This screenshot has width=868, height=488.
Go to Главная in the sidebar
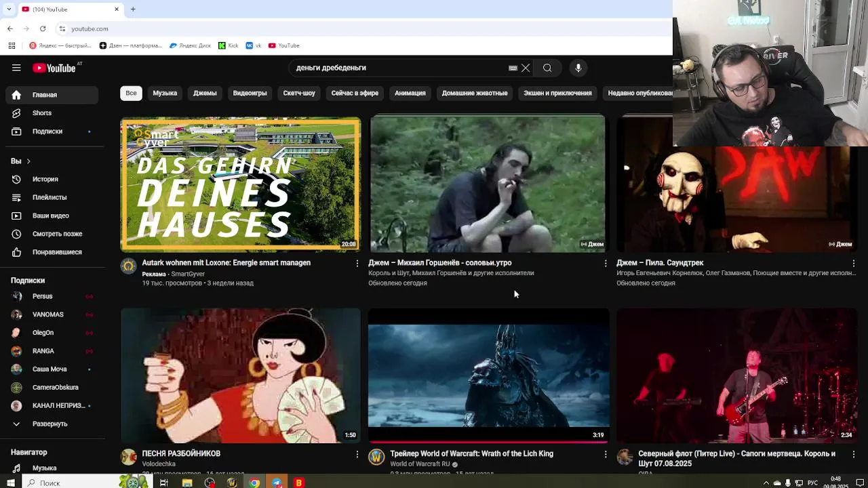(52, 95)
